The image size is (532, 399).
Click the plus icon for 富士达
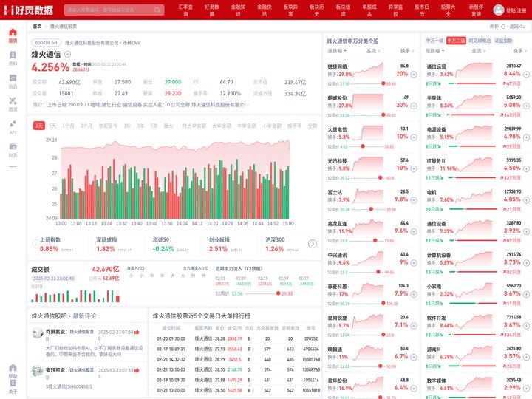414,200
